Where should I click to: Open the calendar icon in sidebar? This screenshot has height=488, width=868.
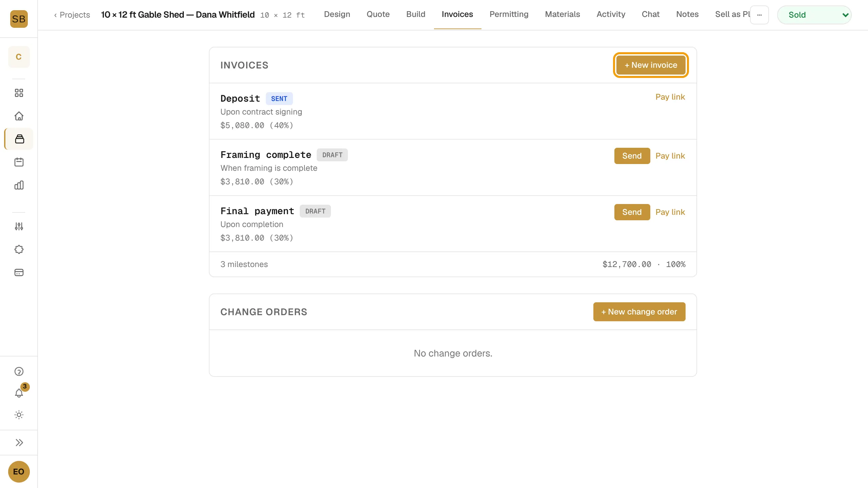point(19,162)
